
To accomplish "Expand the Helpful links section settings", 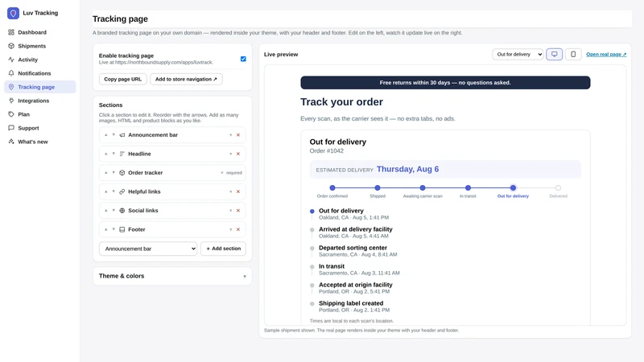I will [230, 191].
